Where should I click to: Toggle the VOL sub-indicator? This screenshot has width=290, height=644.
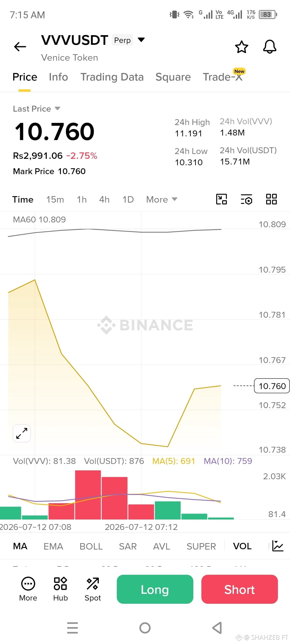coord(242,546)
